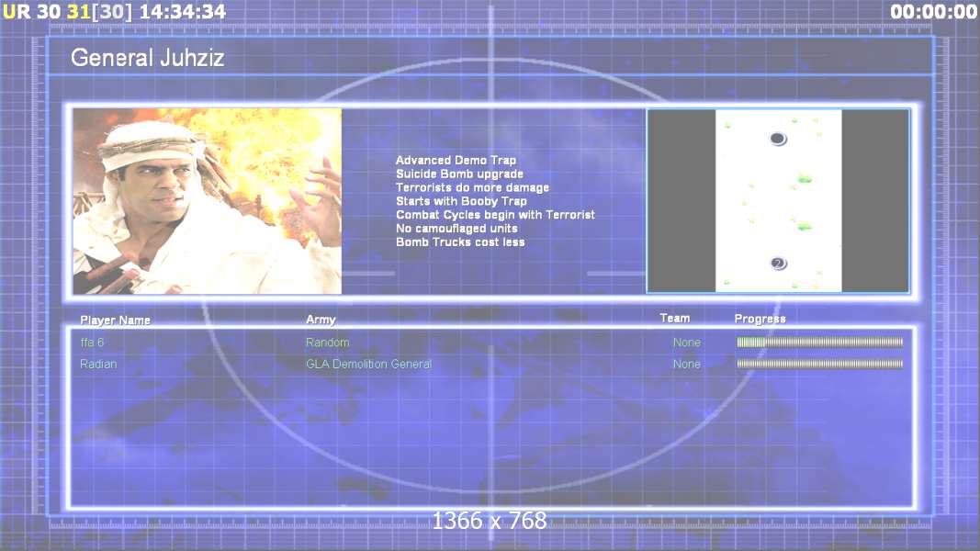Click the loading progress bar for ffa 6
980x551 pixels.
[820, 343]
